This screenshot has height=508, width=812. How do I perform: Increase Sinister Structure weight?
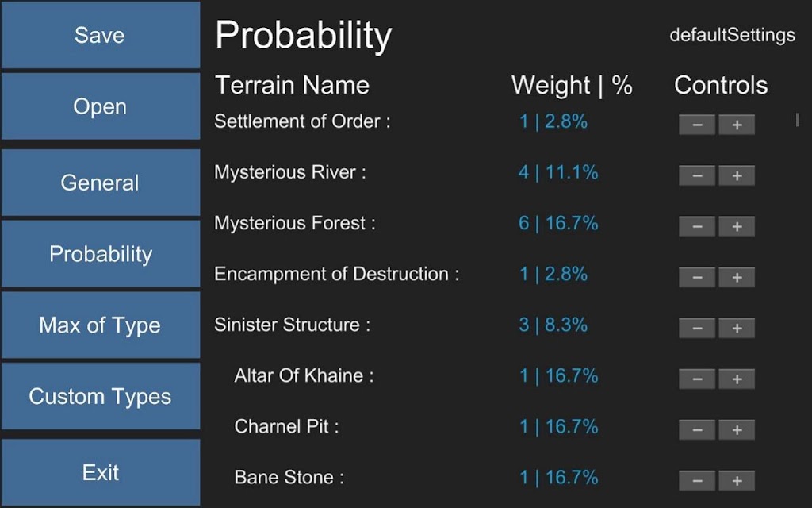(x=737, y=328)
